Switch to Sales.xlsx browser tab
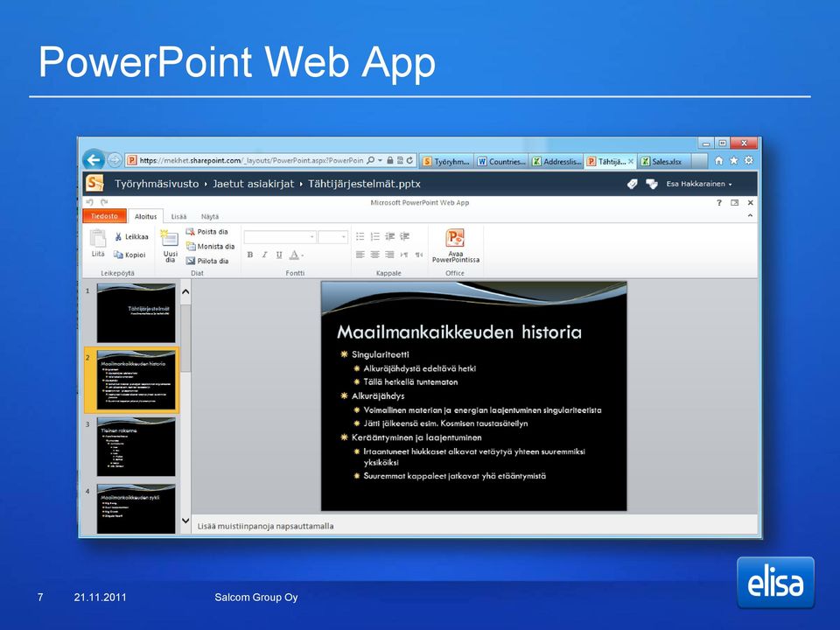This screenshot has height=630, width=840. (x=664, y=161)
